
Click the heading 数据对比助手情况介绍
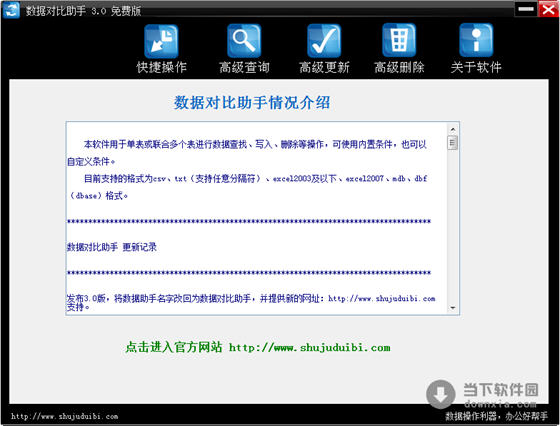click(252, 103)
